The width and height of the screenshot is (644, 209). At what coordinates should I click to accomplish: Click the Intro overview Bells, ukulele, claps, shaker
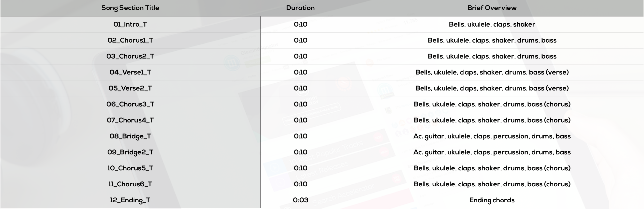click(492, 25)
